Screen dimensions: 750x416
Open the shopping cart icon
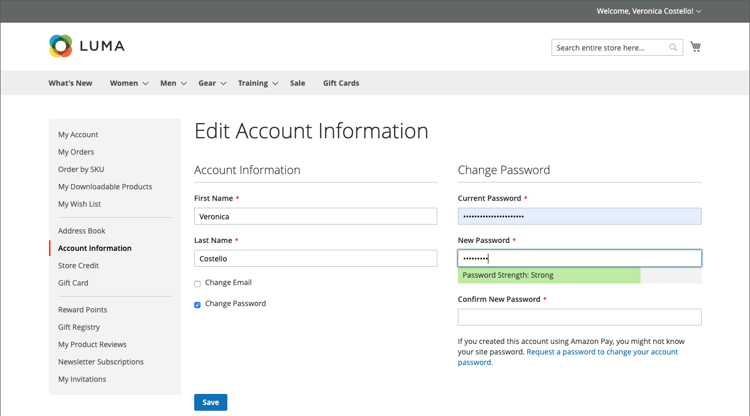(695, 47)
